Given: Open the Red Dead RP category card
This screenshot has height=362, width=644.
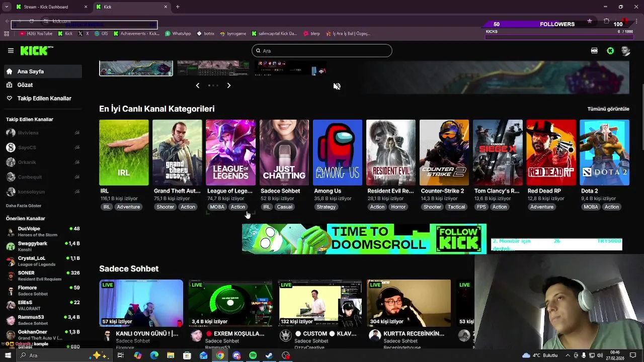Looking at the screenshot, I should click(551, 152).
